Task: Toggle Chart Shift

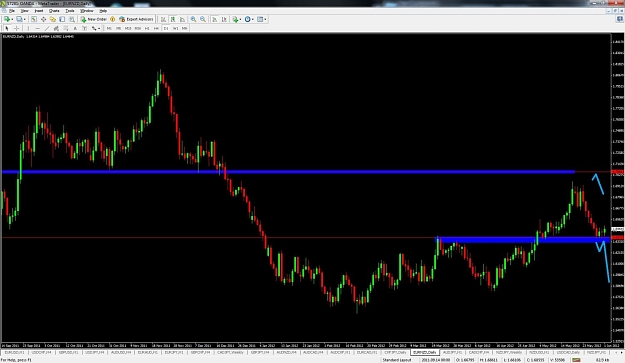Action: coord(224,19)
